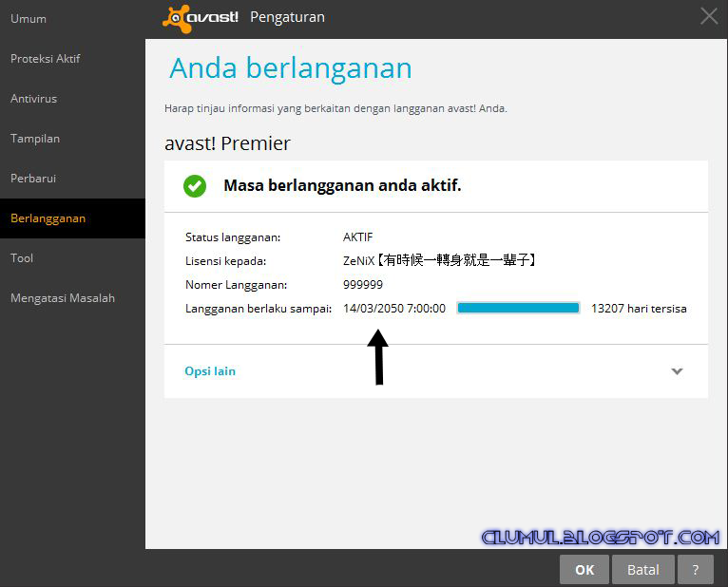The width and height of the screenshot is (728, 587).
Task: Open help with the ? button
Action: [x=696, y=569]
